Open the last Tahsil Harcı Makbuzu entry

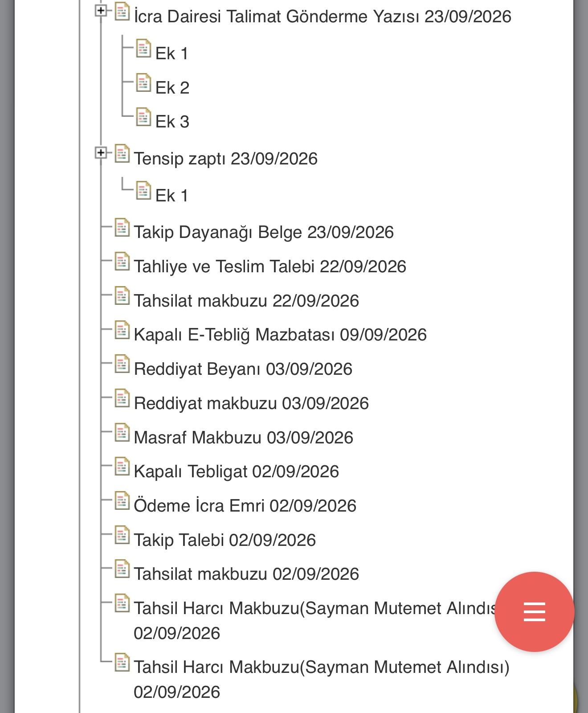click(321, 680)
